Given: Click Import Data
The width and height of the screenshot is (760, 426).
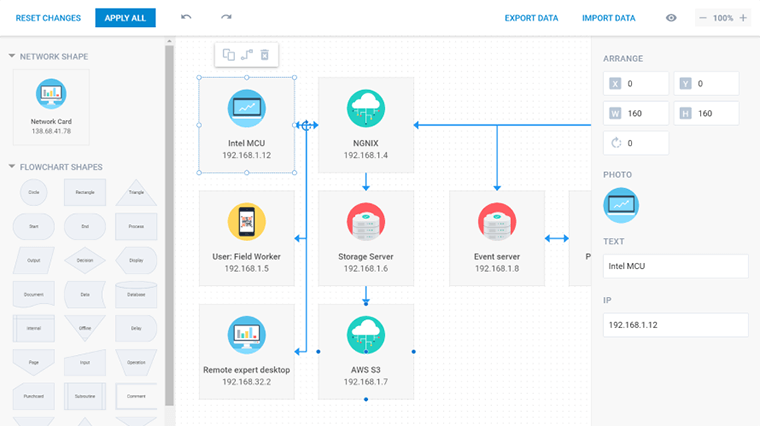Looking at the screenshot, I should click(608, 18).
